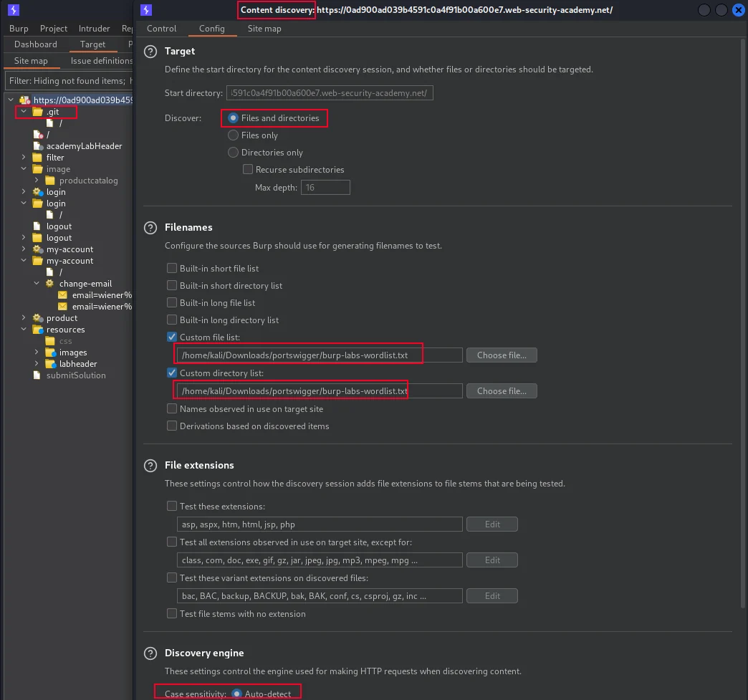Viewport: 748px width, 700px height.
Task: Click the Start directory field
Action: point(330,93)
